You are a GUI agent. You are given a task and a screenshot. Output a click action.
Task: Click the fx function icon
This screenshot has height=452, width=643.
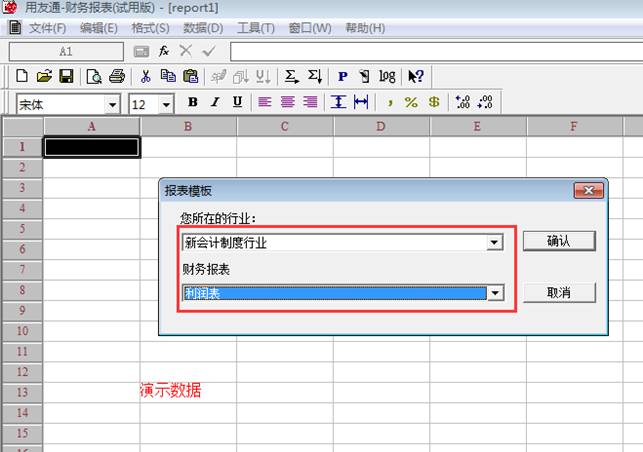click(x=164, y=50)
